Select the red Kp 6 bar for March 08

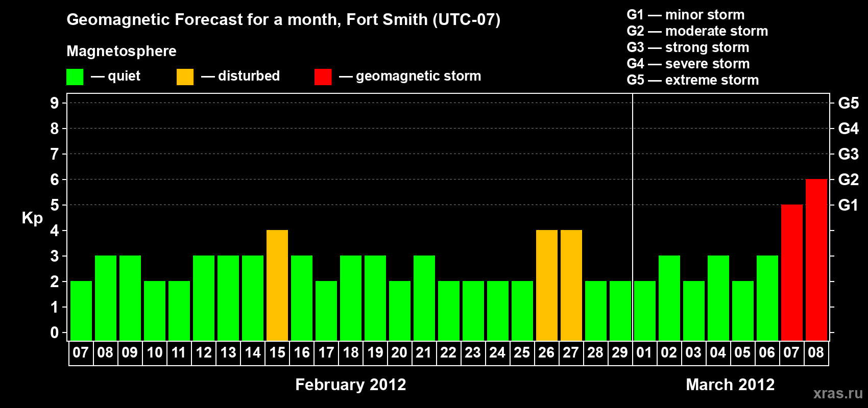tap(816, 260)
